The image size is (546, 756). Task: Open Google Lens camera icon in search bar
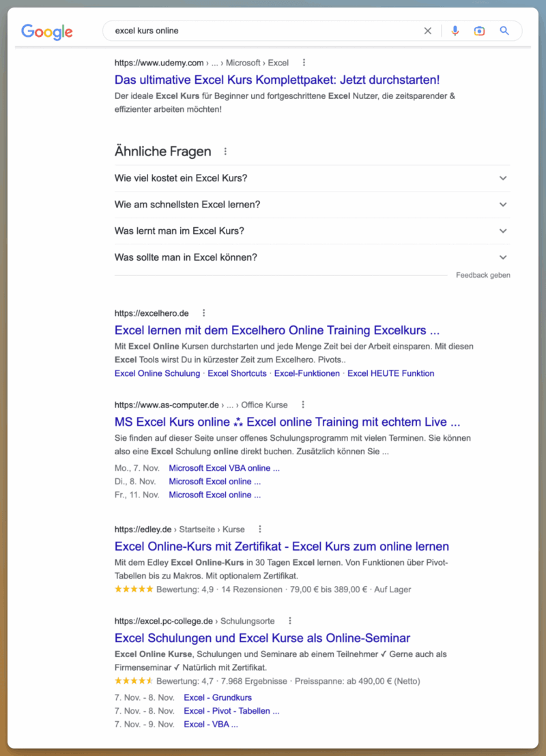coord(480,31)
